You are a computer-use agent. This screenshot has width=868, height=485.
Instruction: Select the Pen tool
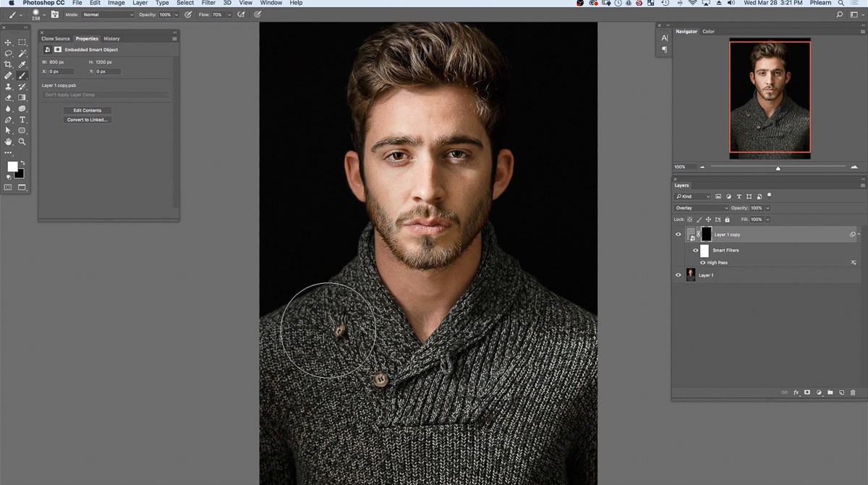[9, 119]
